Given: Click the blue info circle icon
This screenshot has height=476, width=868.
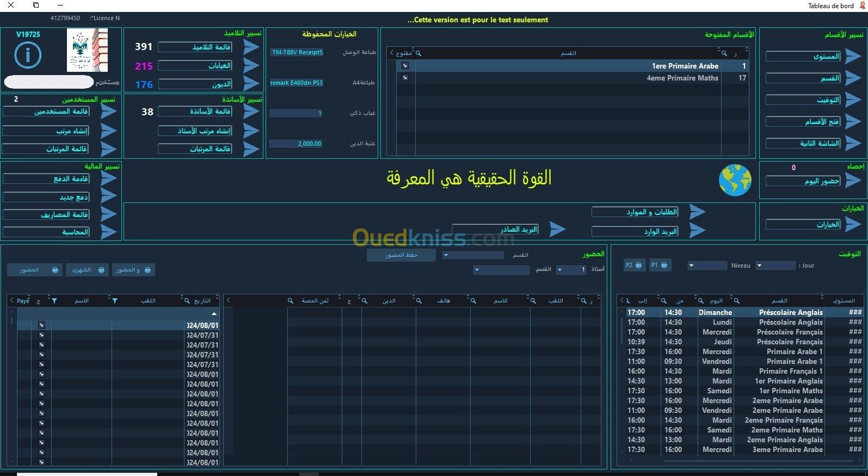Looking at the screenshot, I should point(27,55).
